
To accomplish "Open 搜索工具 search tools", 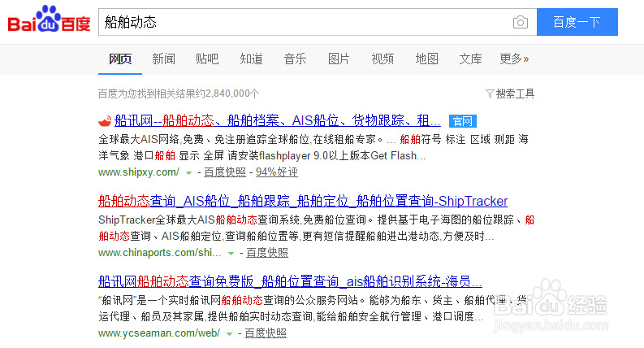I will click(x=515, y=94).
